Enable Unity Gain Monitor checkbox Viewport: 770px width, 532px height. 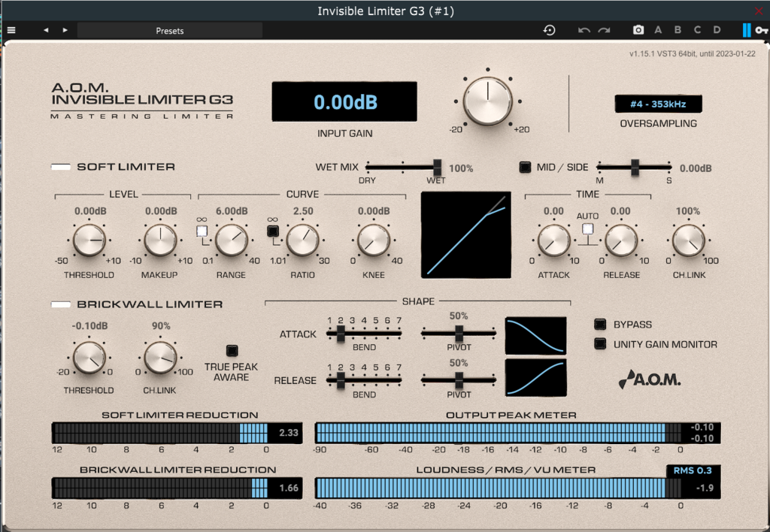coord(600,343)
